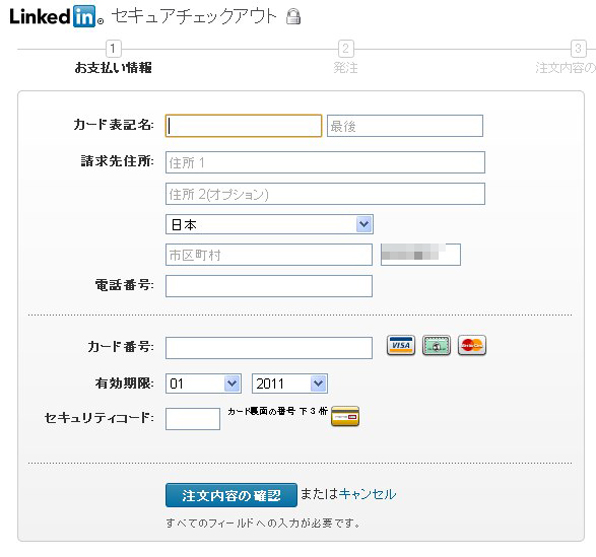Focus the first name card field
This screenshot has width=596, height=557.
point(244,126)
